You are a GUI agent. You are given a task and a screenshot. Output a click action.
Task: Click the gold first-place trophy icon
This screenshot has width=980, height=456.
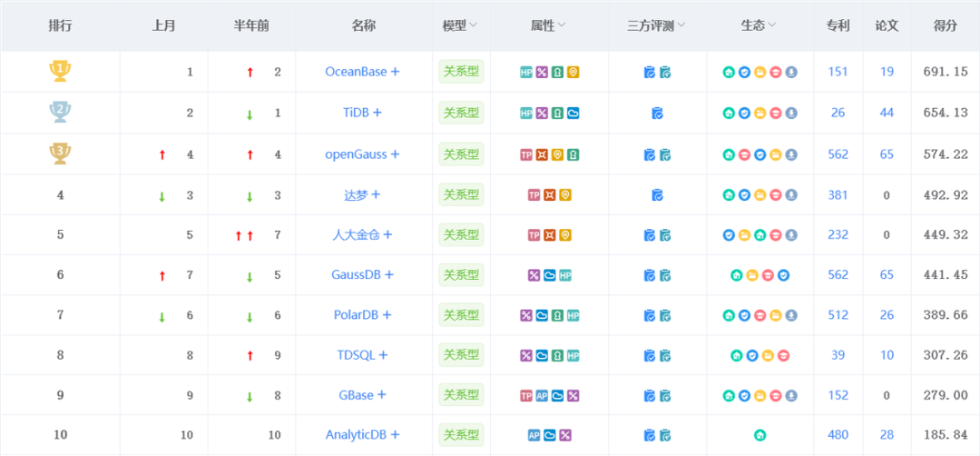click(60, 71)
